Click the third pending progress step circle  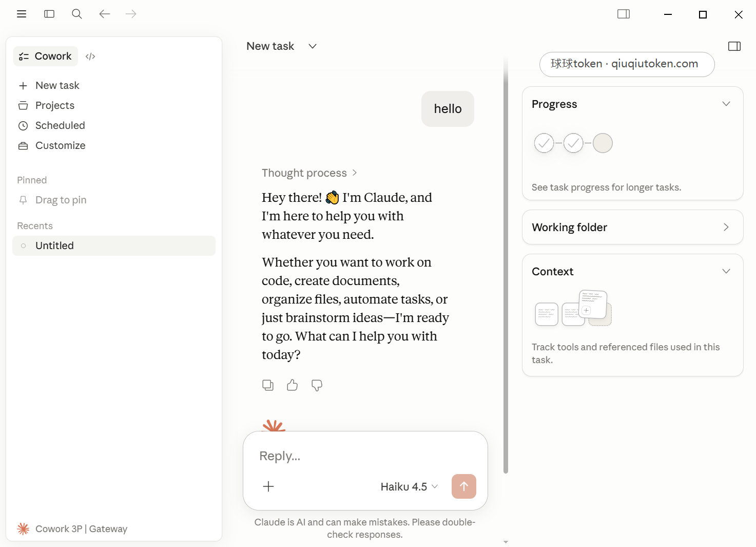pos(603,143)
